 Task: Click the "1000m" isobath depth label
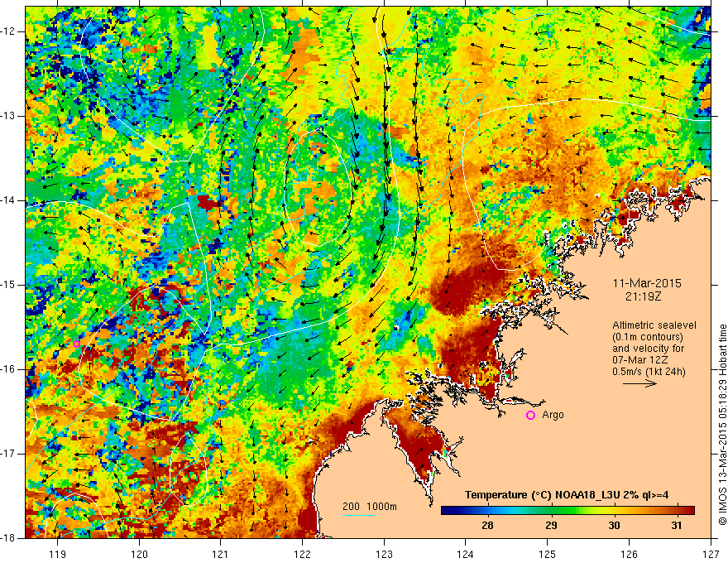pyautogui.click(x=381, y=507)
